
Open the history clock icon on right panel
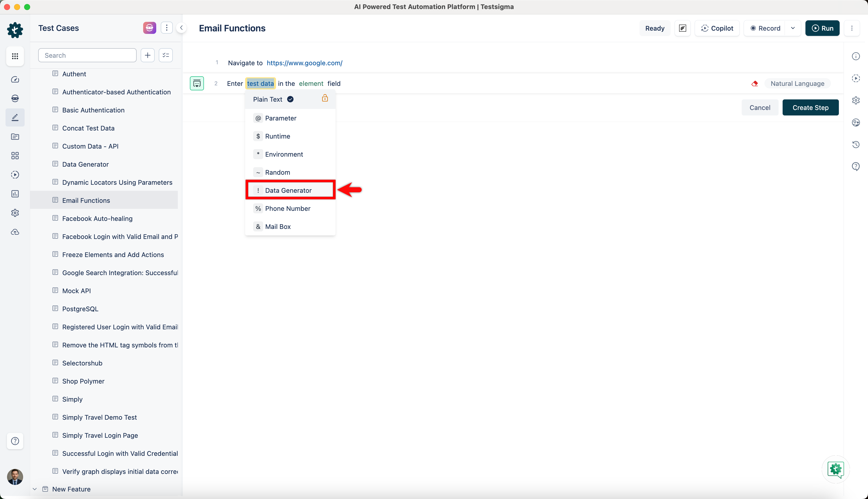[856, 144]
